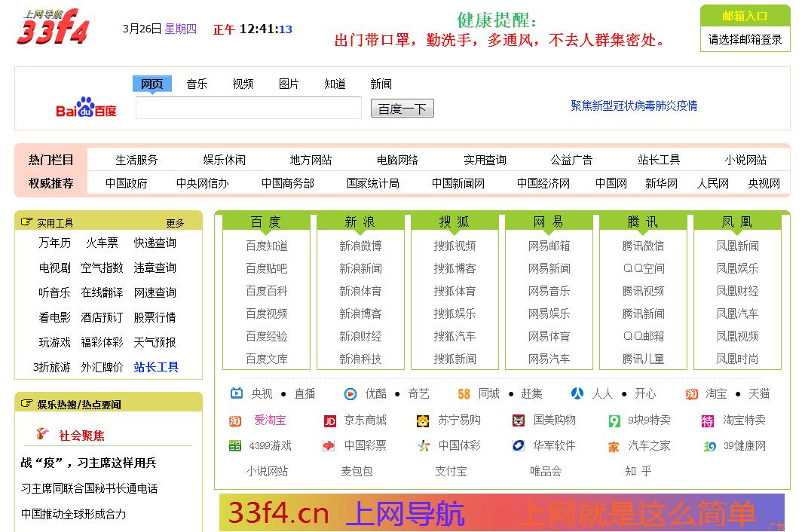The image size is (805, 532).
Task: Click the 优酷 play icon
Action: coord(350,394)
